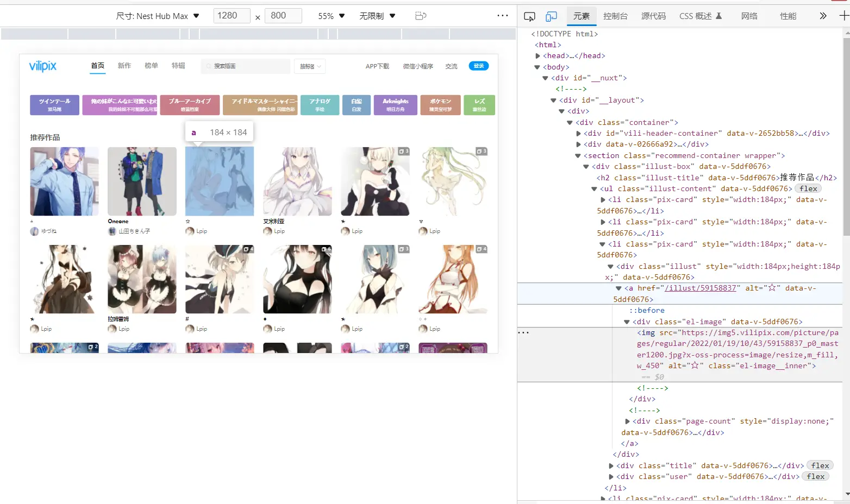Select the h2 illust-title 推荐作品 line
The width and height of the screenshot is (850, 504).
(716, 178)
